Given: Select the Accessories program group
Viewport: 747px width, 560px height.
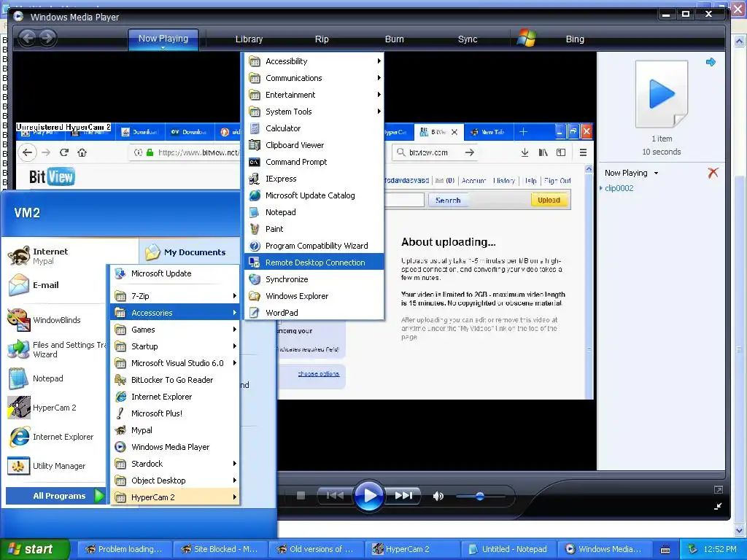Looking at the screenshot, I should tap(175, 312).
